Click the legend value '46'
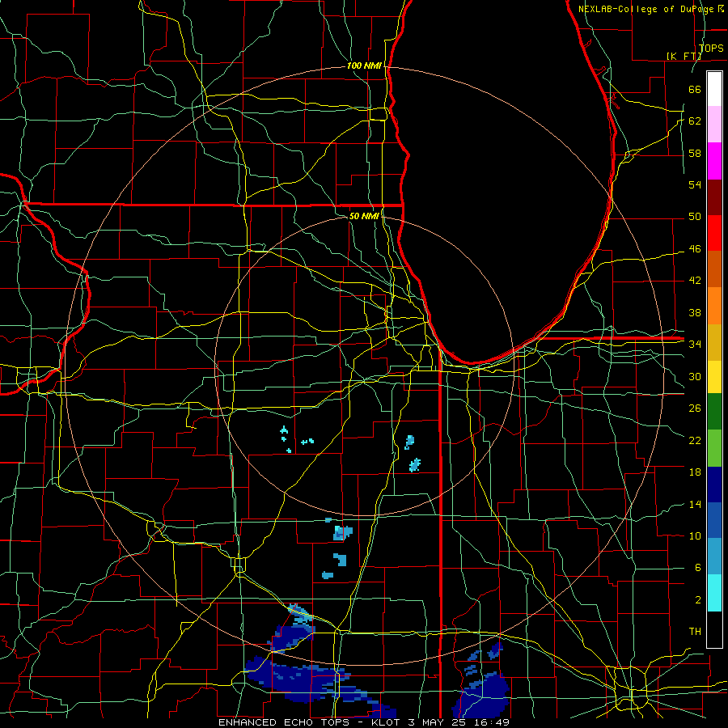728x728 pixels. [x=695, y=249]
